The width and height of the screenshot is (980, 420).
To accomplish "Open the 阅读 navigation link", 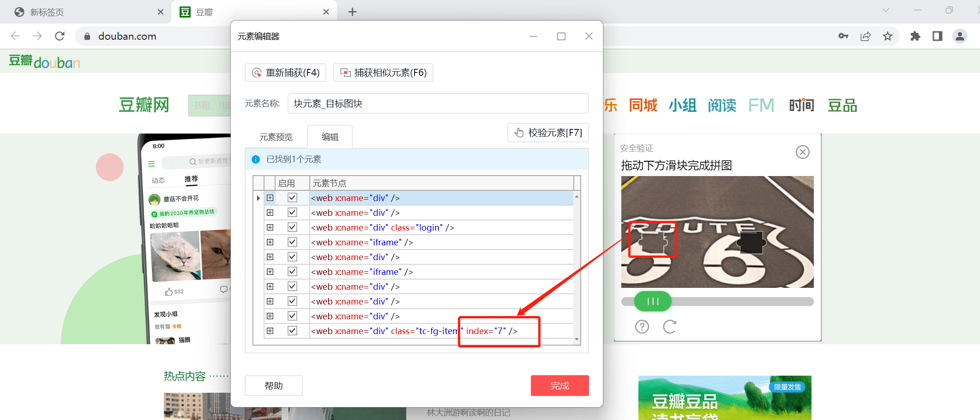I will (x=722, y=105).
